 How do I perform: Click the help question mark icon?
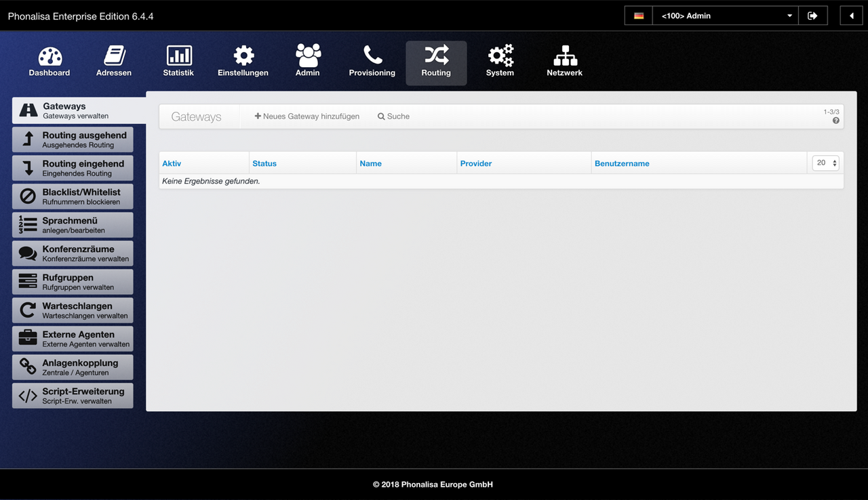tap(835, 121)
